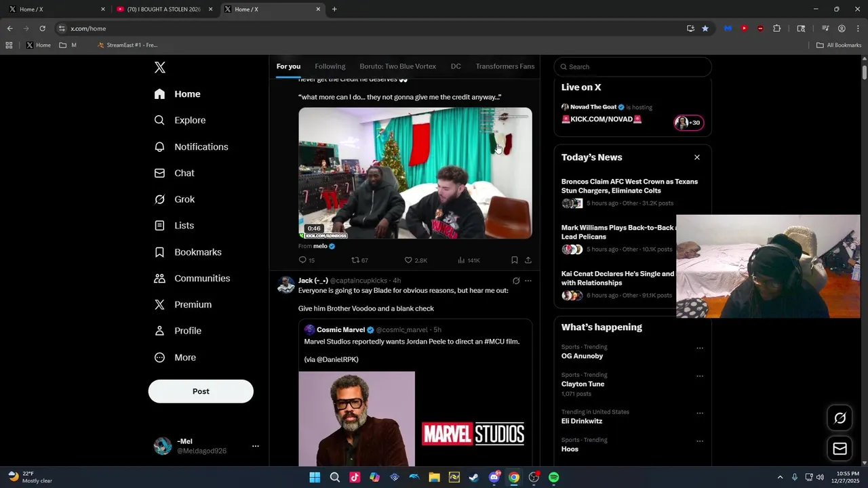Show hidden system tray icons
The image size is (868, 488).
point(780,477)
